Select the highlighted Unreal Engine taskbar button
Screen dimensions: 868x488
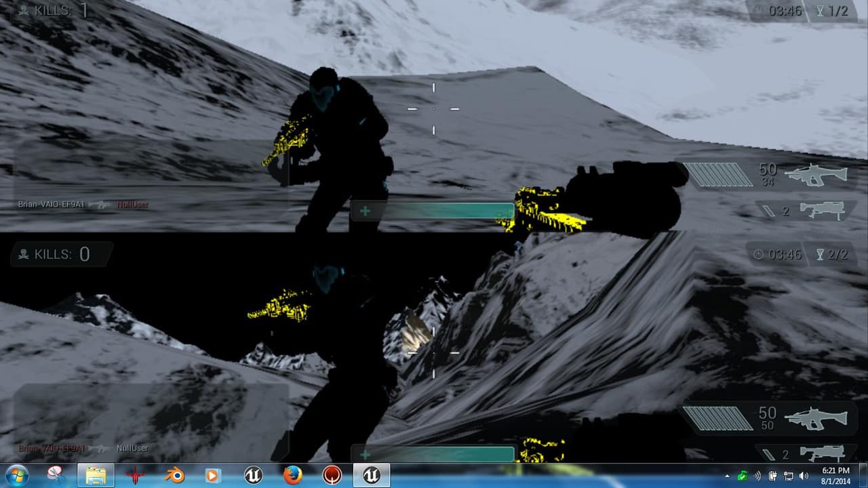[x=372, y=475]
